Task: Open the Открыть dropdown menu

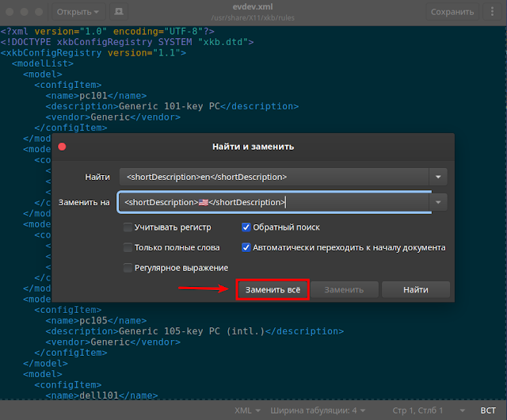Action: [x=78, y=12]
